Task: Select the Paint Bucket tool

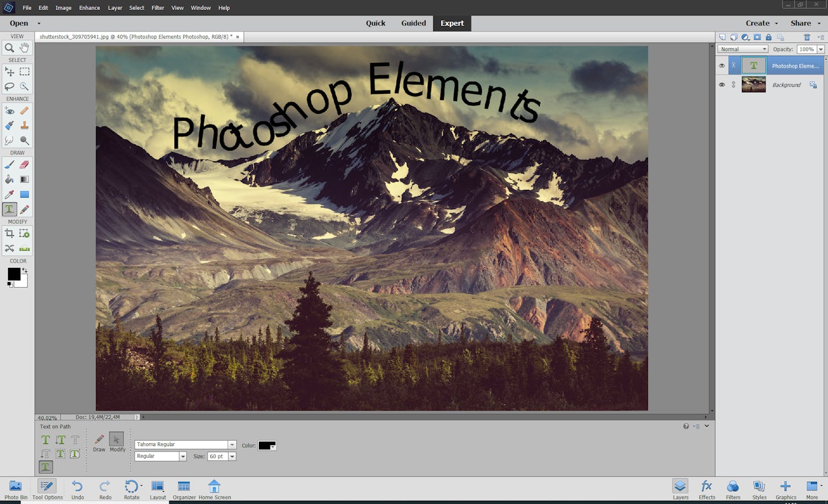Action: pos(9,179)
